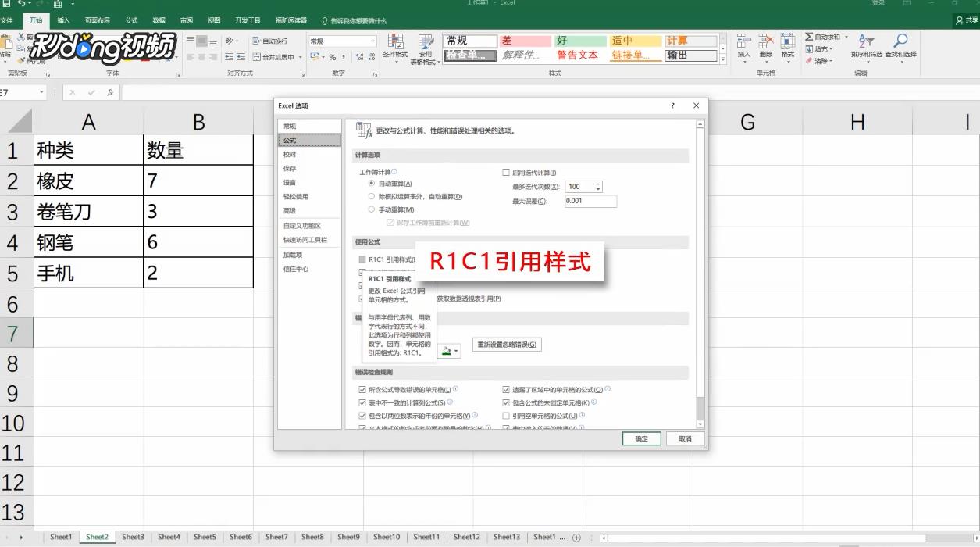The image size is (980, 547).
Task: Toggle 遗漏了区域中的单元格的公式 checkbox
Action: point(506,389)
